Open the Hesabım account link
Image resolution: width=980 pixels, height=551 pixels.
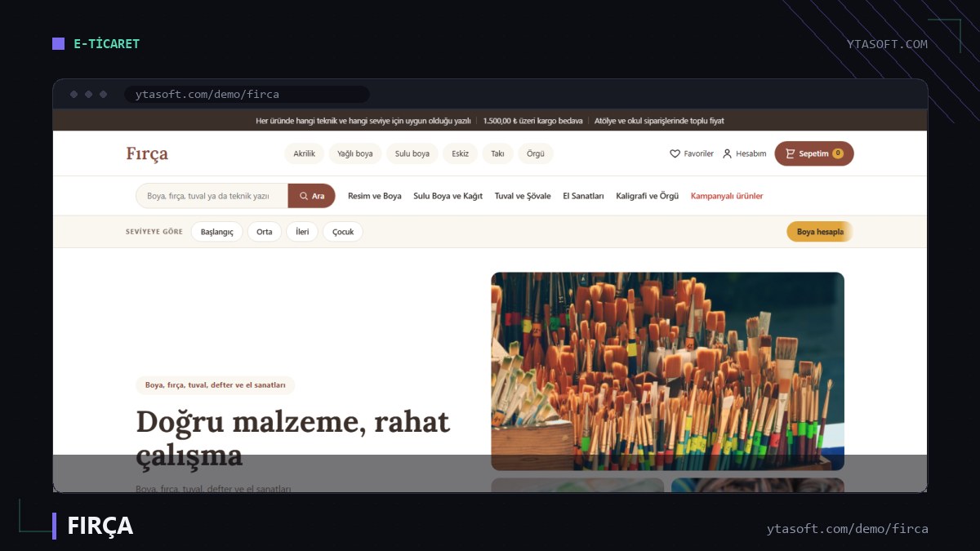pos(744,153)
